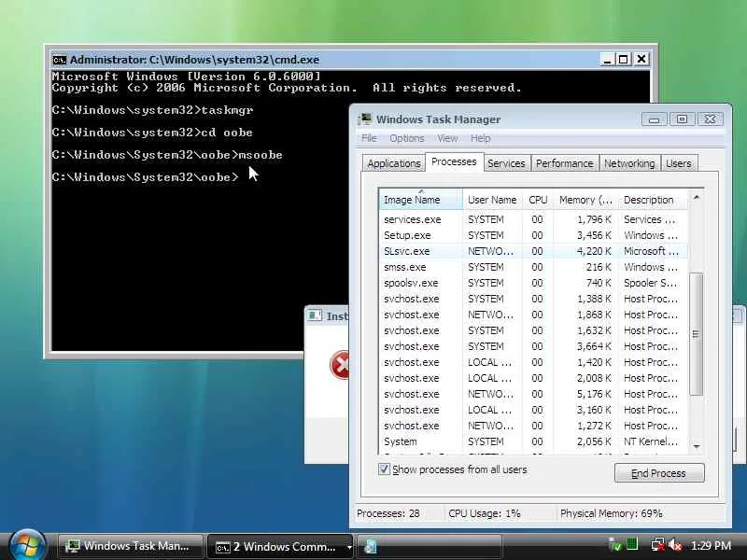Switch to the Applications tab
747x560 pixels.
[x=393, y=163]
